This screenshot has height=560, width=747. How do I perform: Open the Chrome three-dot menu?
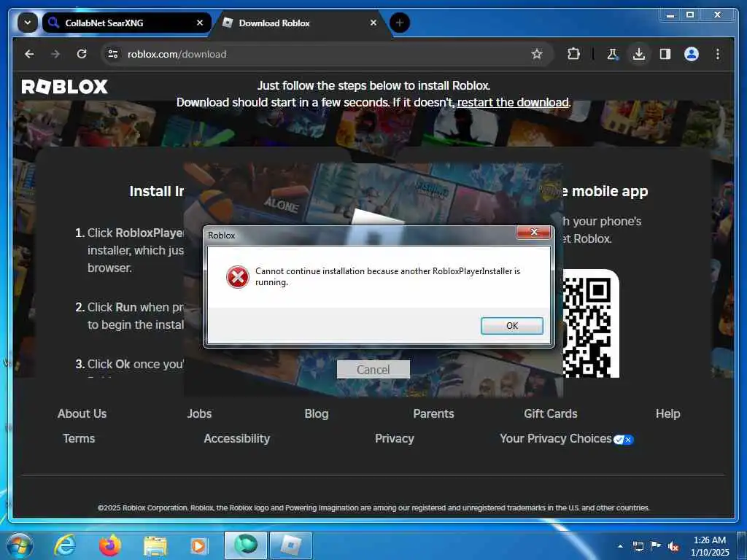point(718,54)
